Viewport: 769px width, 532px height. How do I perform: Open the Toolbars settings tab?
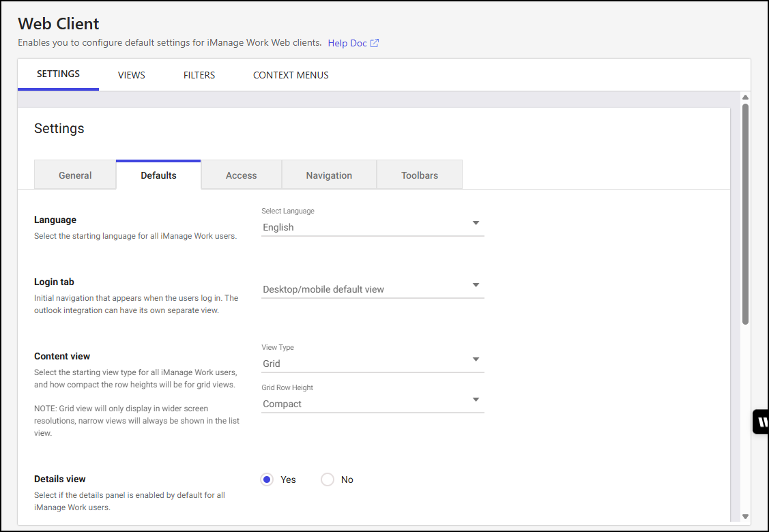coord(419,175)
